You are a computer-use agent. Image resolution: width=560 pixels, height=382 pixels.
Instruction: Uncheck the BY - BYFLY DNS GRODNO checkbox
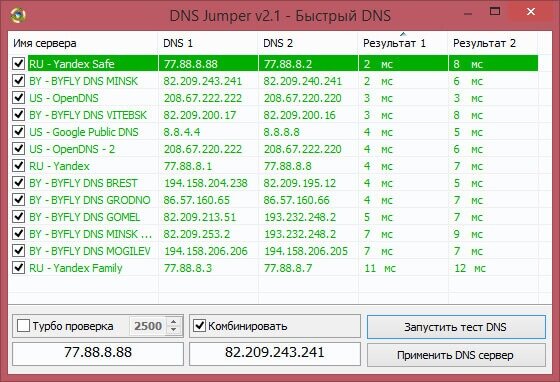click(19, 200)
